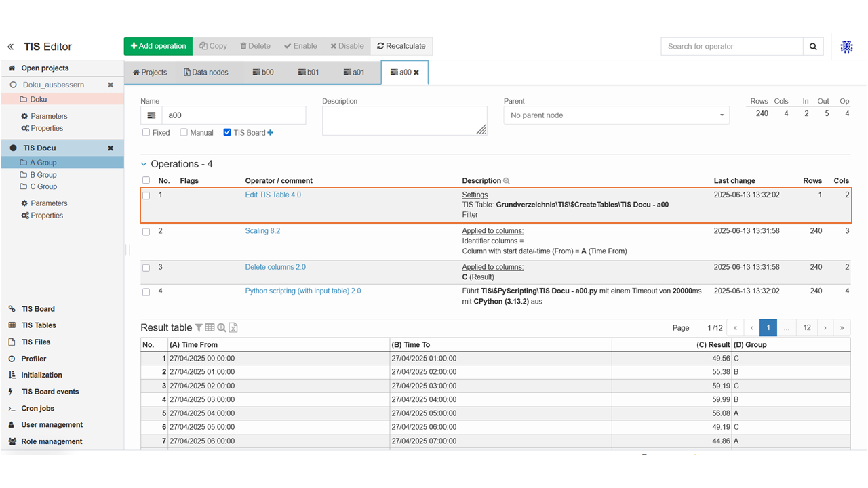Jump to result page 12
Screen dimensions: 868x488
(x=807, y=328)
